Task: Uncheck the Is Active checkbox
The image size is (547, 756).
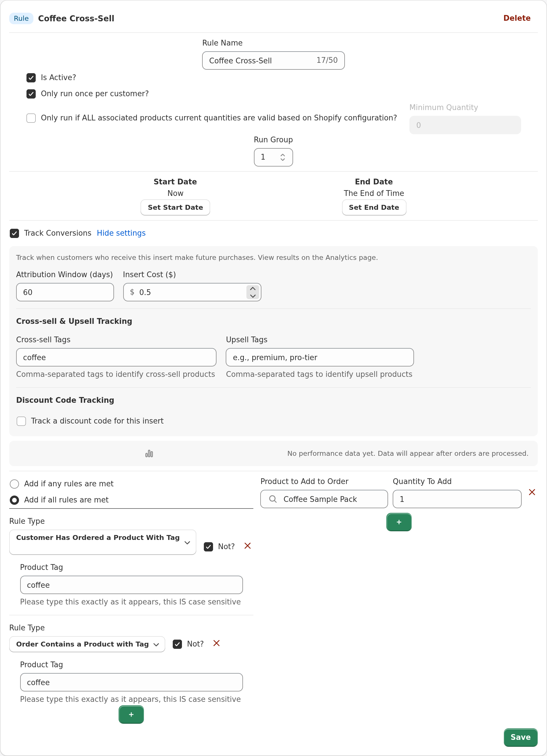Action: pyautogui.click(x=31, y=78)
